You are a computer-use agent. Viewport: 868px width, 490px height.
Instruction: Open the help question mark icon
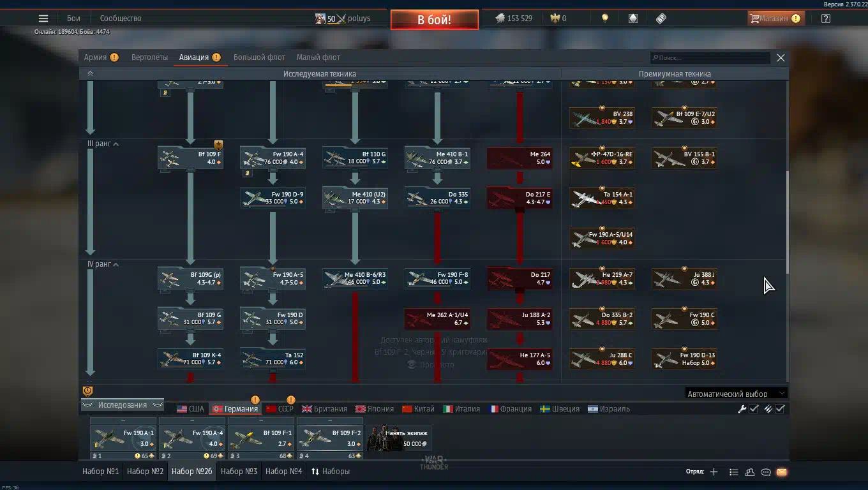826,19
